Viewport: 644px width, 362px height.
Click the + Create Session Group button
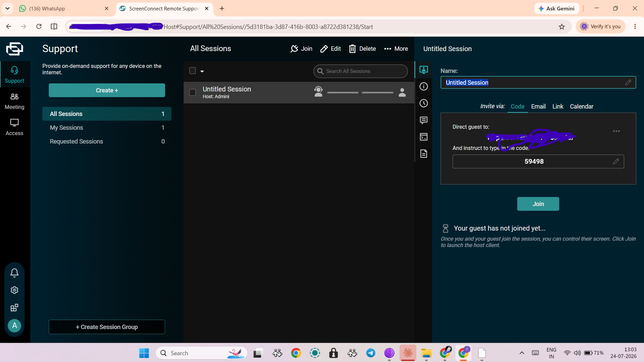[107, 327]
